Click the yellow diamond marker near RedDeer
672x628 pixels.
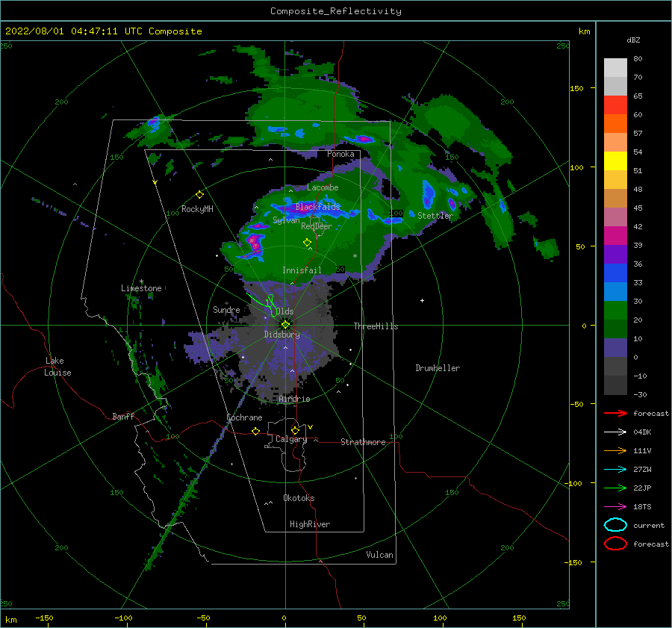307,242
